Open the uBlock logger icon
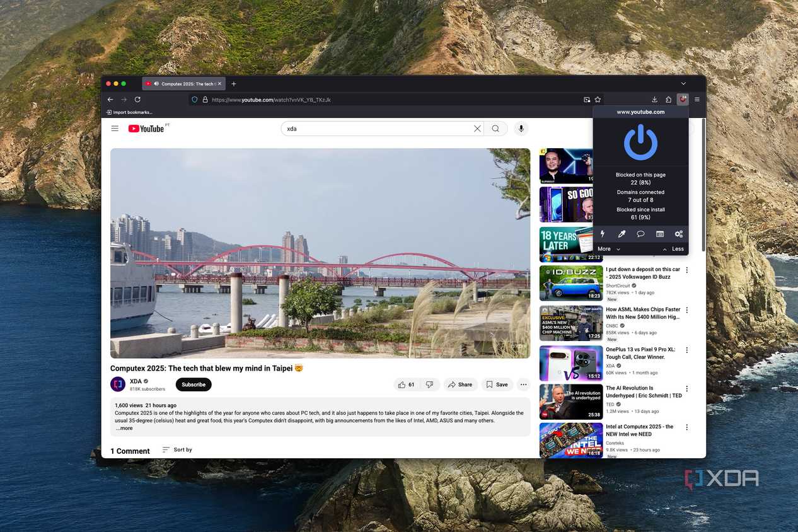Viewport: 798px width, 532px height. [x=660, y=234]
